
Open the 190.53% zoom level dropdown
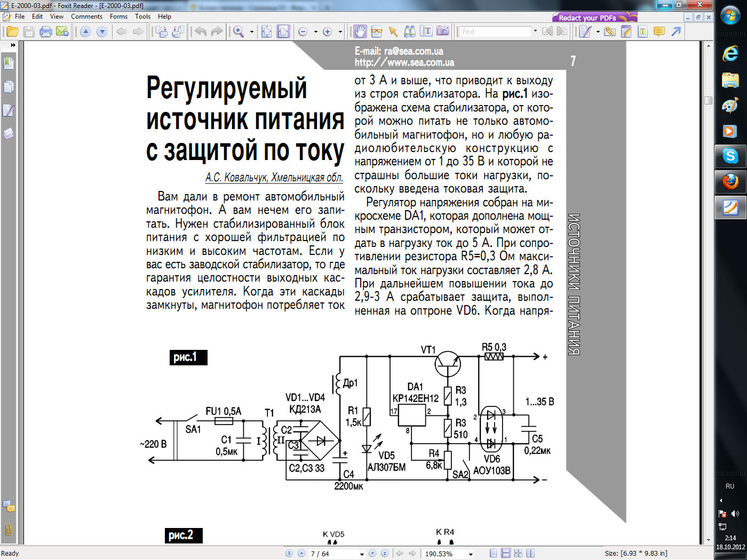(471, 554)
